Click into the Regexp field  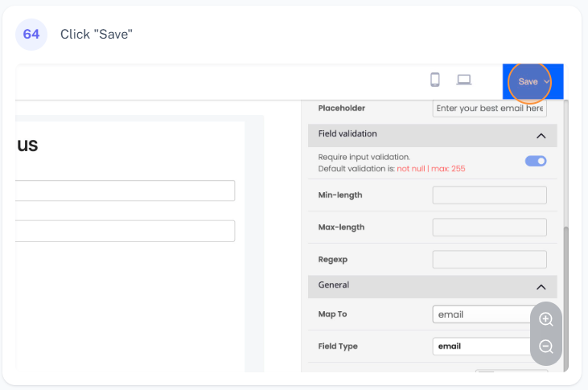pos(489,260)
